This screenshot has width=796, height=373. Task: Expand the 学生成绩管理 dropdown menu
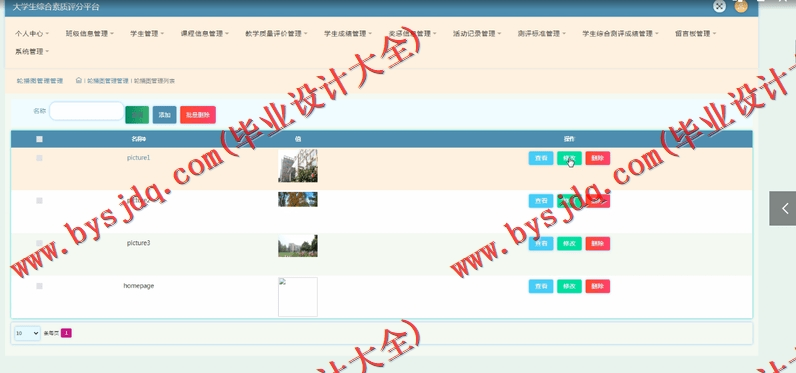click(348, 33)
